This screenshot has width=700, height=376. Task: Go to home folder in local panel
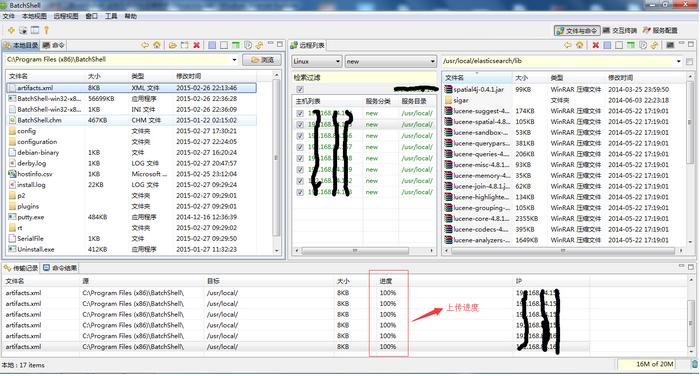coord(157,45)
